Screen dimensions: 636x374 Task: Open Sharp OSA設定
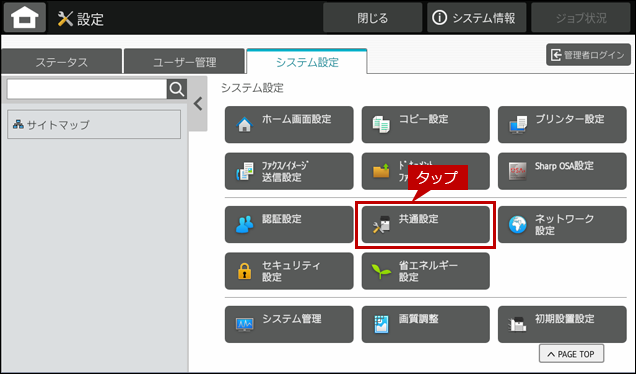[562, 171]
